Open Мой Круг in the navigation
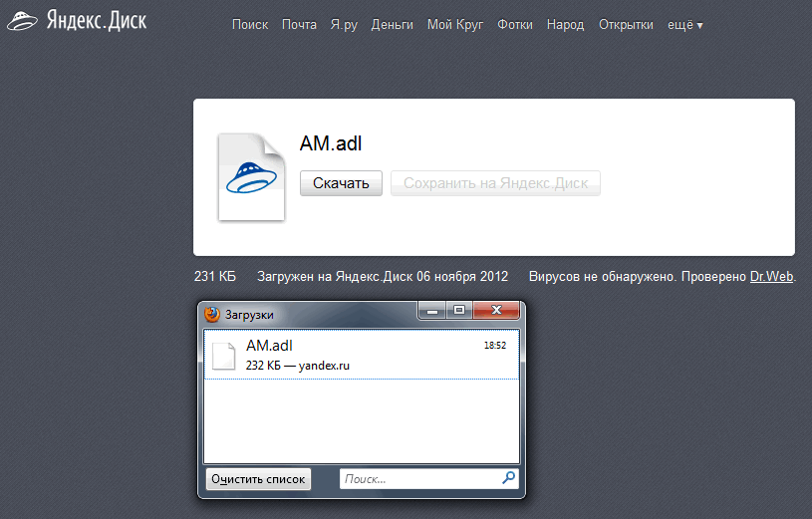Image resolution: width=812 pixels, height=519 pixels. click(x=455, y=25)
